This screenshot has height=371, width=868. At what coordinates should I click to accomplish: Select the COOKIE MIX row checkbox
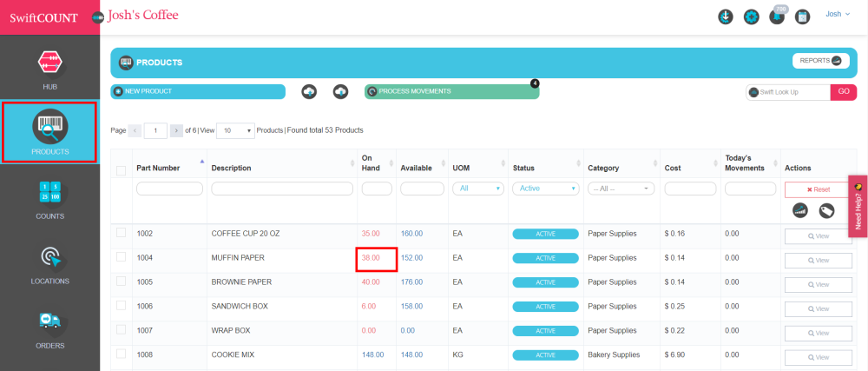pos(121,354)
